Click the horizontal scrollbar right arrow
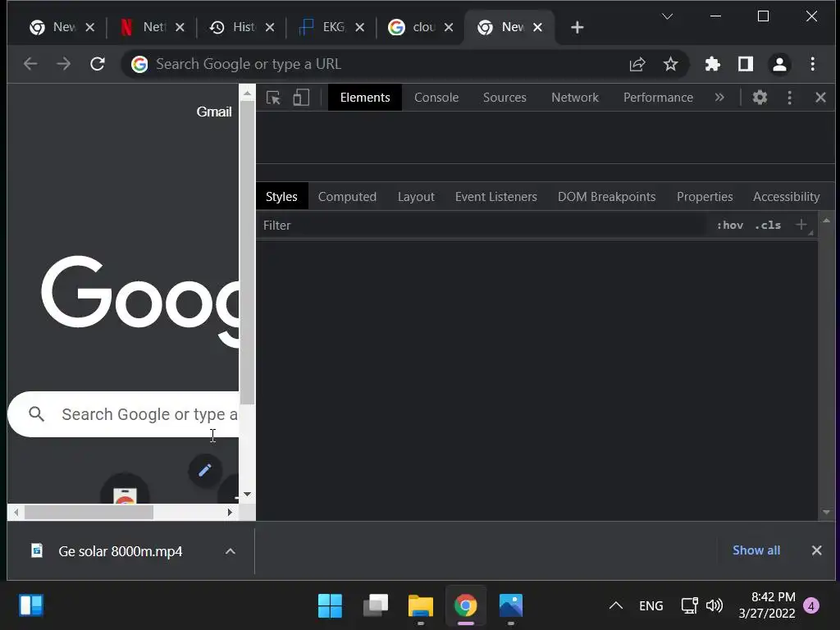This screenshot has height=630, width=840. [230, 512]
